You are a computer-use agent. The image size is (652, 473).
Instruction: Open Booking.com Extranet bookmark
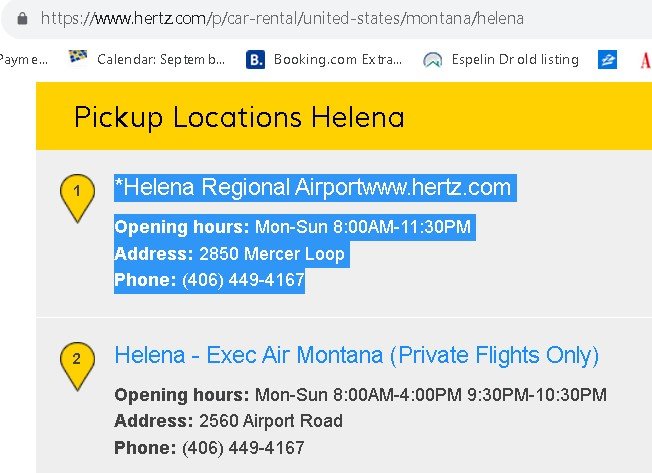(x=337, y=60)
